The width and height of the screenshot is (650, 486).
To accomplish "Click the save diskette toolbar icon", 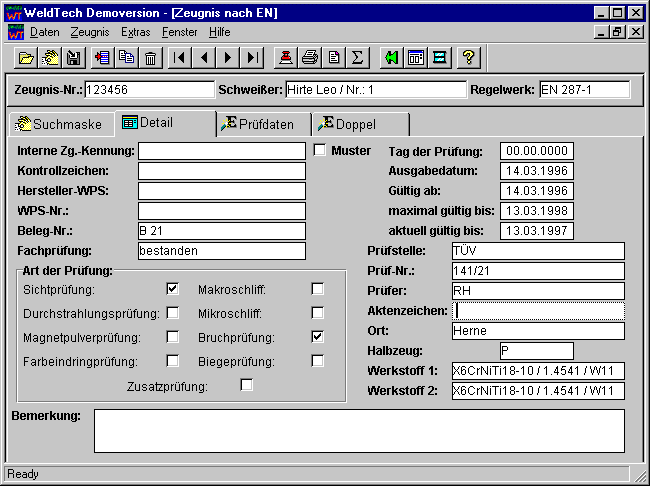I will pyautogui.click(x=73, y=57).
